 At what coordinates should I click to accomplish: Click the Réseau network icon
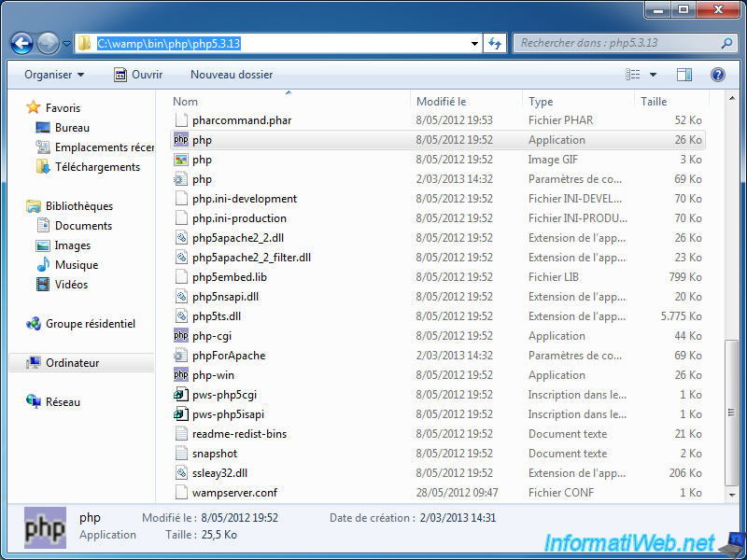(x=34, y=402)
